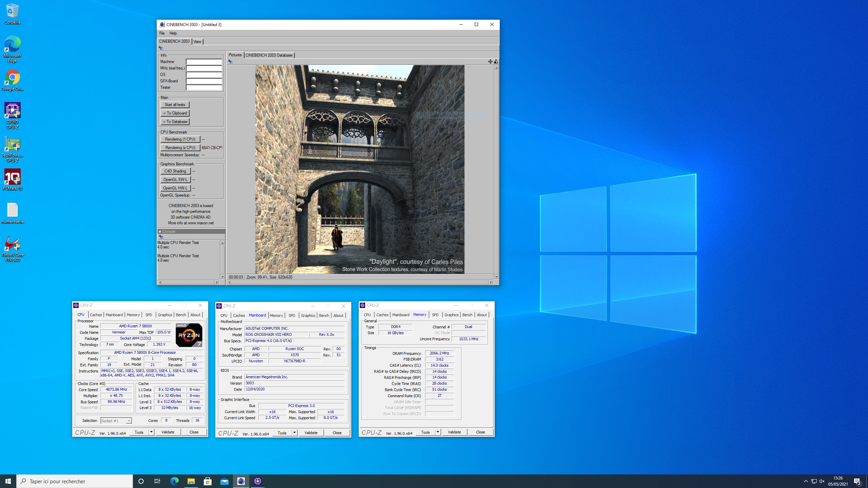Open the numeroserie text file icon
This screenshot has height=488, width=868.
[x=12, y=213]
